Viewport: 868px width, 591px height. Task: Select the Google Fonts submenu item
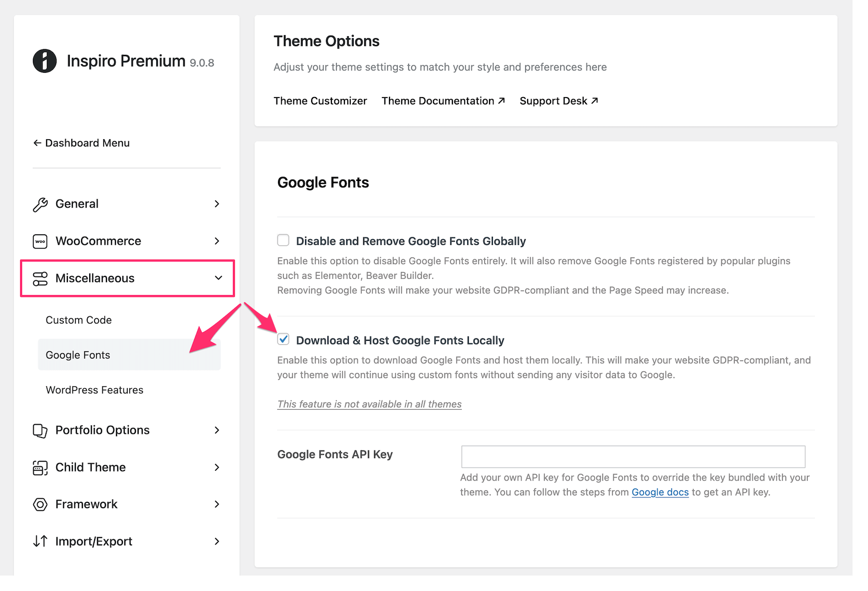[129, 355]
